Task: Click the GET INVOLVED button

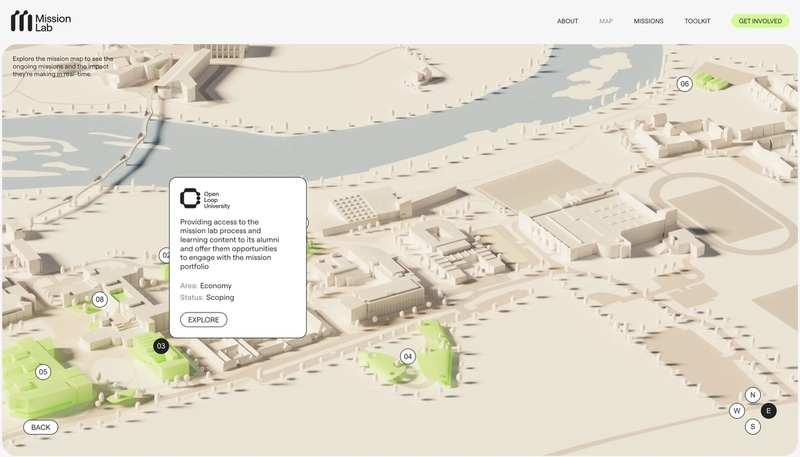Action: click(x=760, y=21)
